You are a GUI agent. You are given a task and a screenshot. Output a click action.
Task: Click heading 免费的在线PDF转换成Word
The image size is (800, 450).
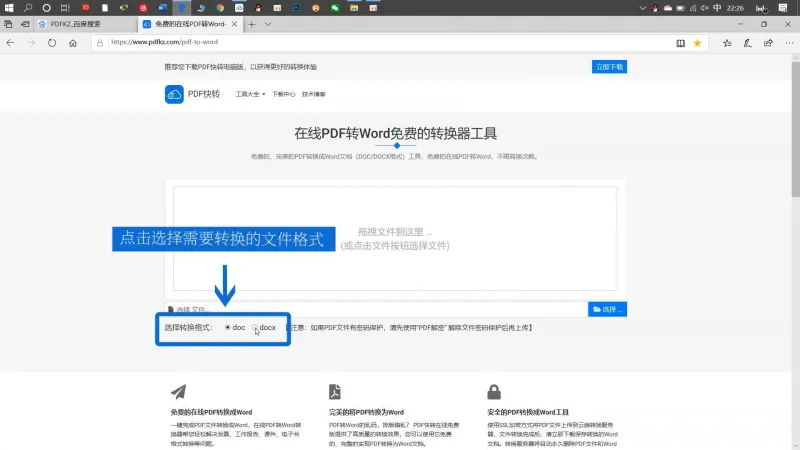(x=211, y=412)
